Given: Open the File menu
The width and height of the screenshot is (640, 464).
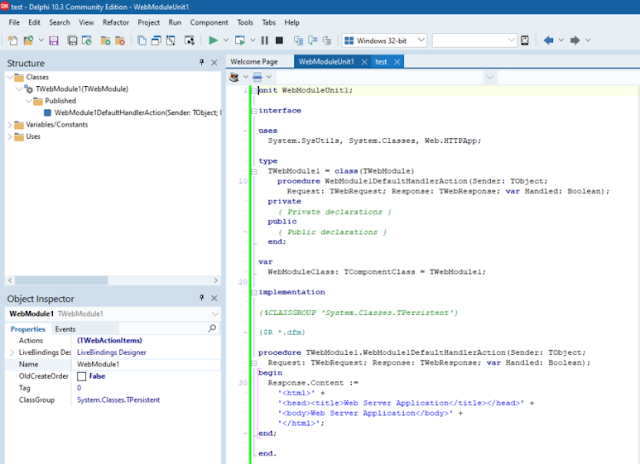Looking at the screenshot, I should pyautogui.click(x=14, y=22).
